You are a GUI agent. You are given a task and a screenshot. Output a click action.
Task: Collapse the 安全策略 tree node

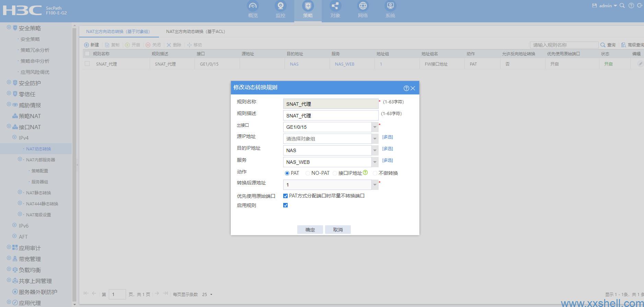(x=9, y=27)
